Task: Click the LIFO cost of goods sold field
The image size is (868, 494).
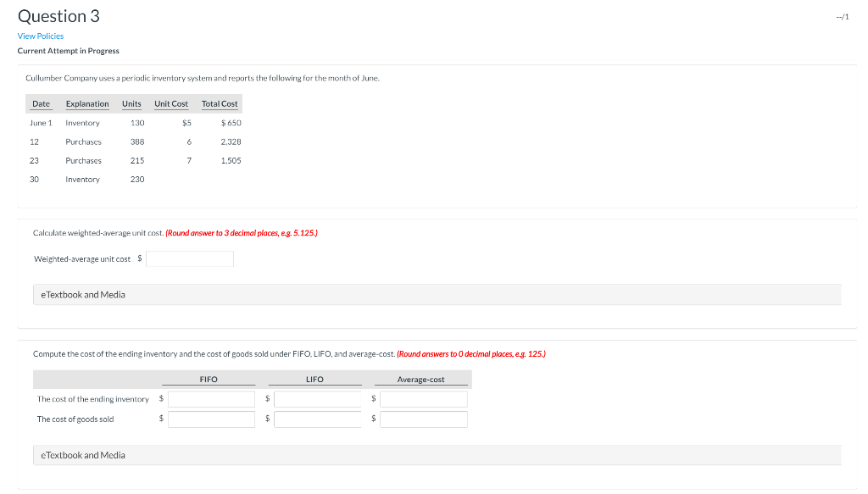Action: click(x=317, y=419)
